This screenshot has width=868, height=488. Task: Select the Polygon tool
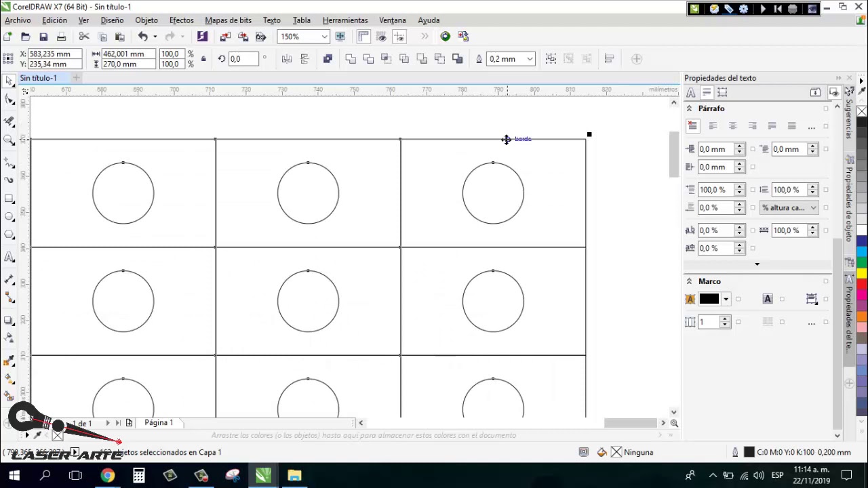point(9,235)
